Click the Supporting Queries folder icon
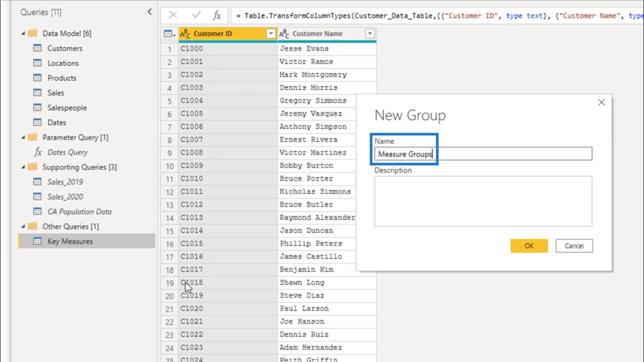This screenshot has width=644, height=362. (x=33, y=167)
